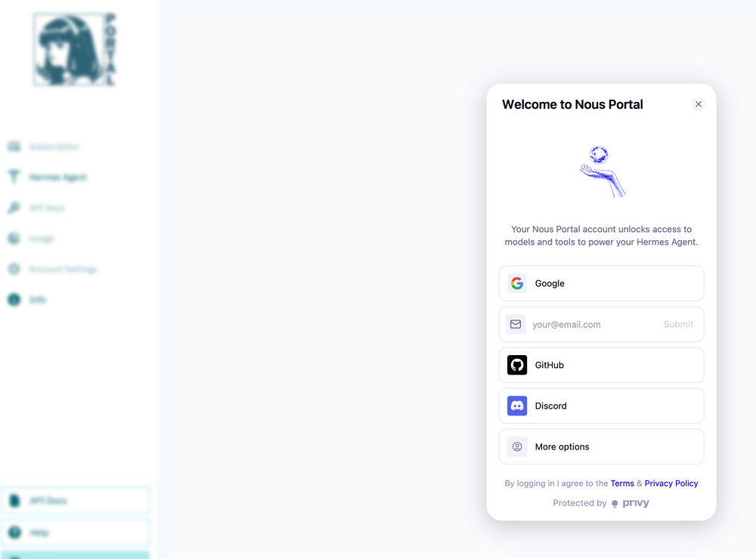The height and width of the screenshot is (559, 756).
Task: Click the user circle icon beside More options
Action: click(x=517, y=446)
